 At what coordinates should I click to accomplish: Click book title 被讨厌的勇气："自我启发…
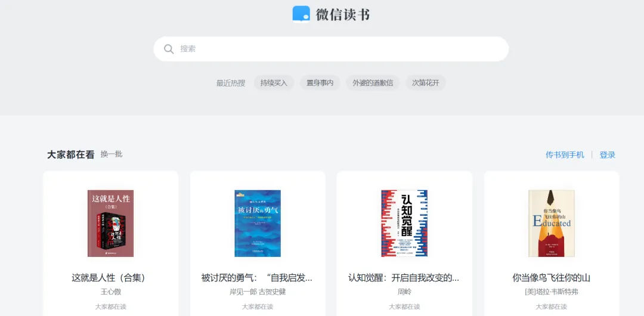point(258,278)
